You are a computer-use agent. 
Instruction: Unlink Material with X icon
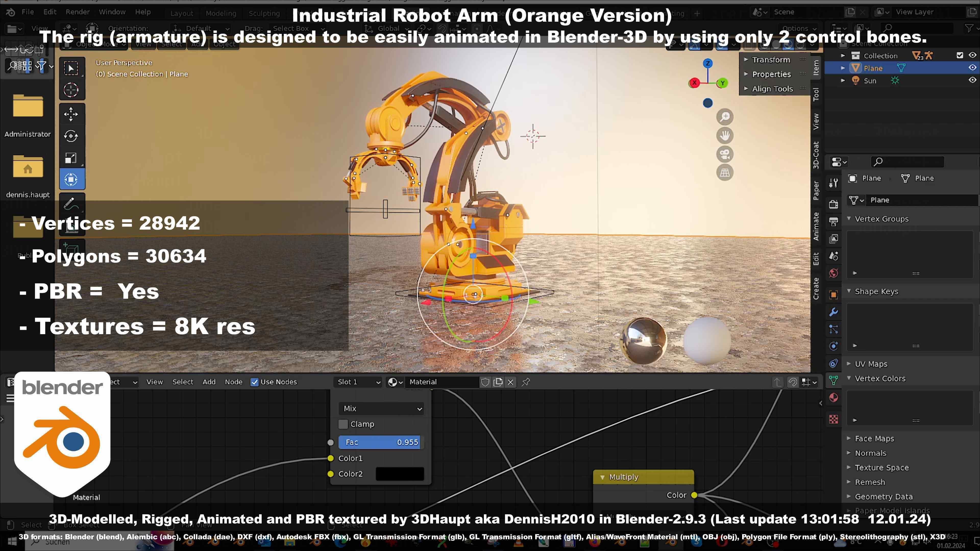click(510, 382)
